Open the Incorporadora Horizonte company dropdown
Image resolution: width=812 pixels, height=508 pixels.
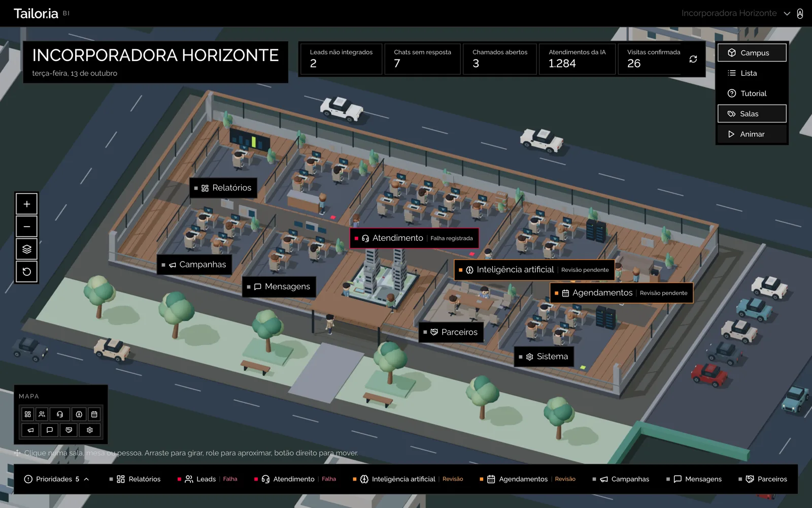[736, 13]
